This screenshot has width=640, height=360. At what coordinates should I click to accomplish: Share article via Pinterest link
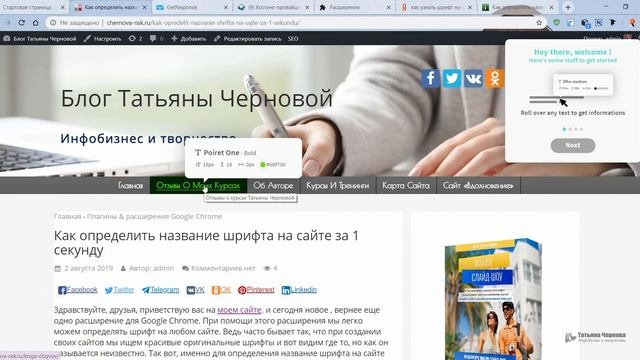[256, 290]
